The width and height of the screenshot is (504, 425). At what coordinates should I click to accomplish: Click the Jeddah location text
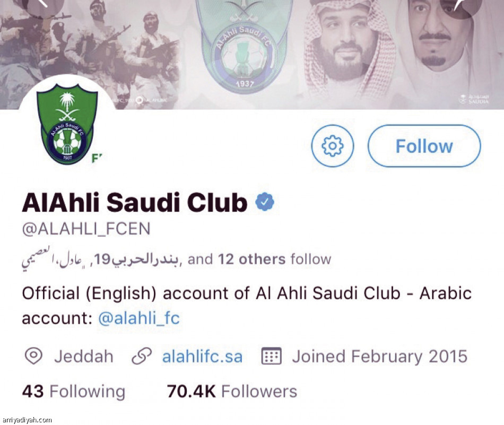(x=85, y=356)
